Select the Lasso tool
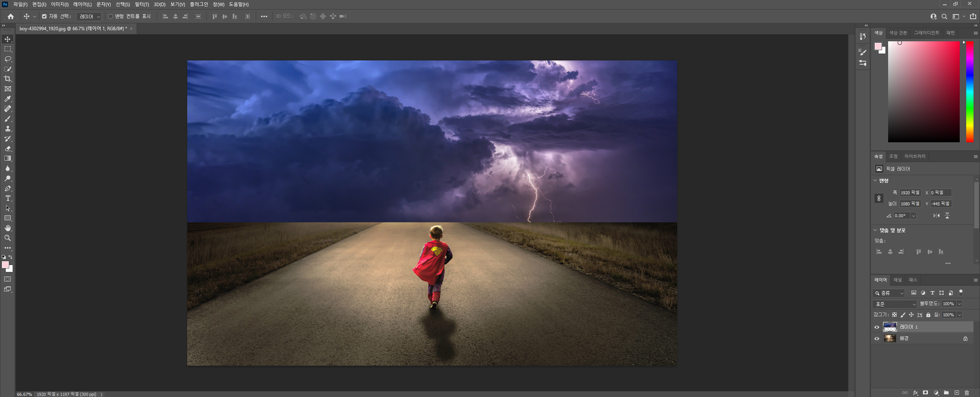980x397 pixels. click(8, 59)
